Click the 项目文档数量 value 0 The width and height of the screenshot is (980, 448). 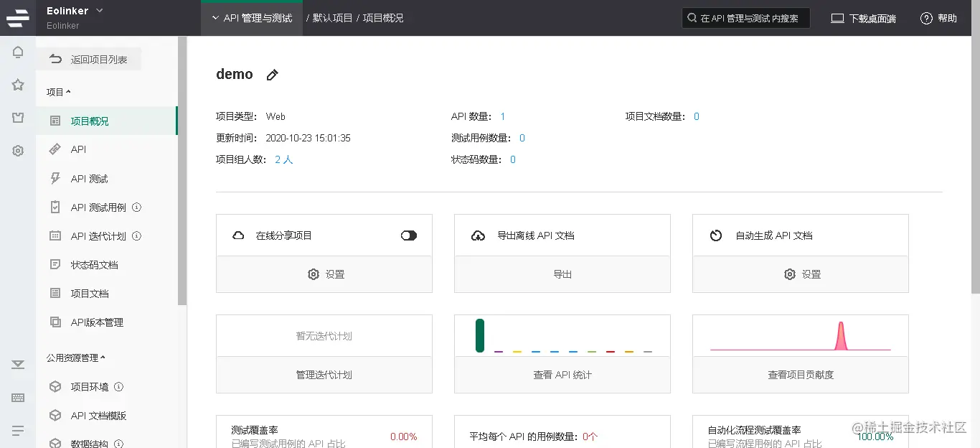point(697,116)
